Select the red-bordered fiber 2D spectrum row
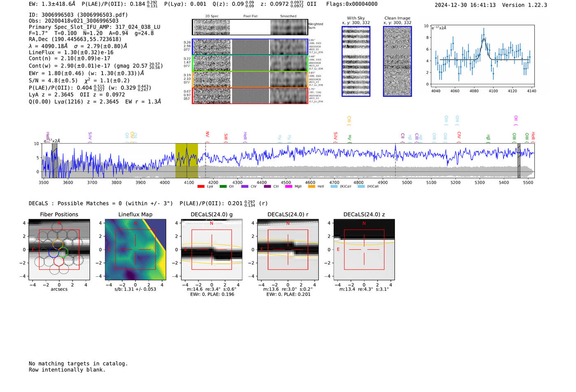 [x=250, y=95]
